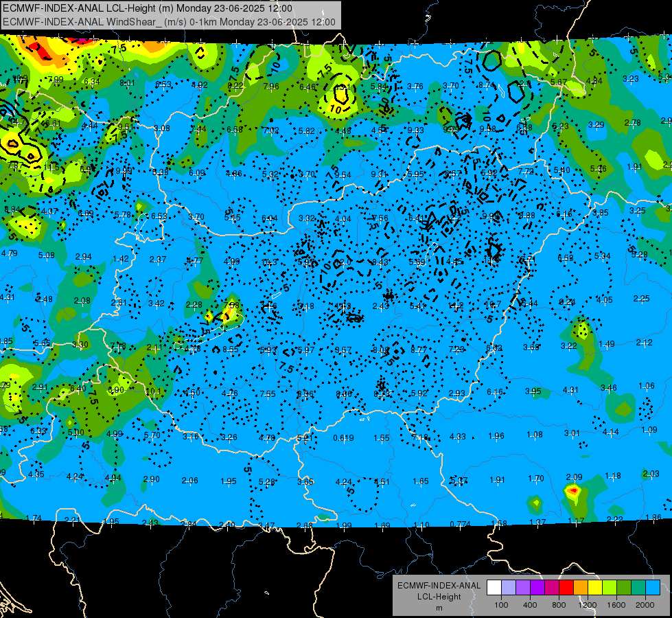Click the lime green legend swatch
Screen dimensions: 672x618
pyautogui.click(x=610, y=587)
